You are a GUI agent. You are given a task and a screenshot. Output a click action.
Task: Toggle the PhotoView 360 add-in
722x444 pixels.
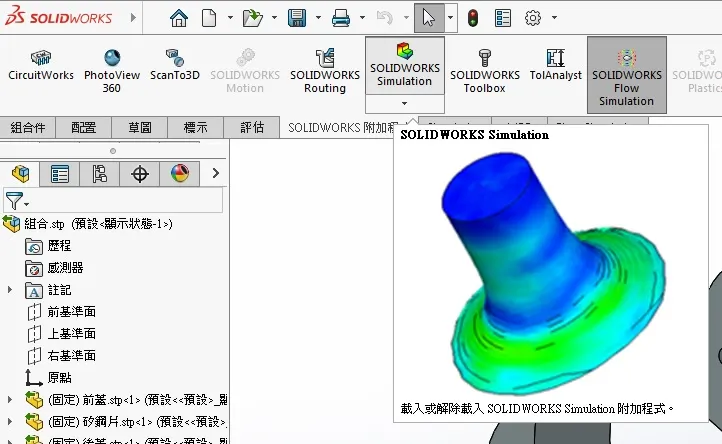pos(112,71)
